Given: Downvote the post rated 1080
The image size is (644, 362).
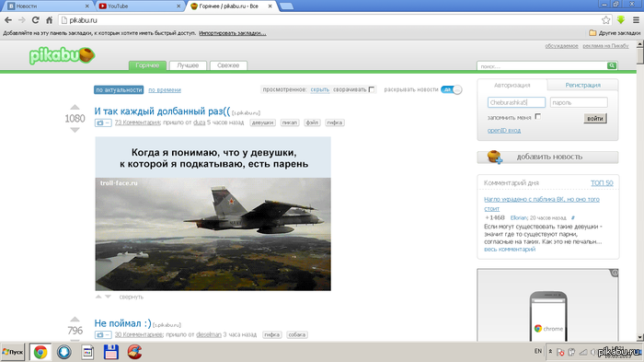Looking at the screenshot, I should 75,130.
